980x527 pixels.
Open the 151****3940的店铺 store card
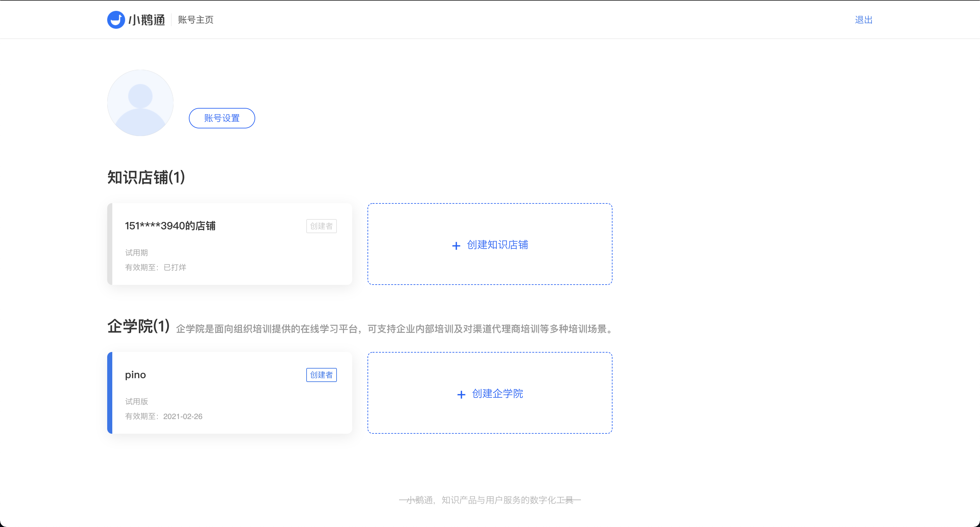coord(230,244)
